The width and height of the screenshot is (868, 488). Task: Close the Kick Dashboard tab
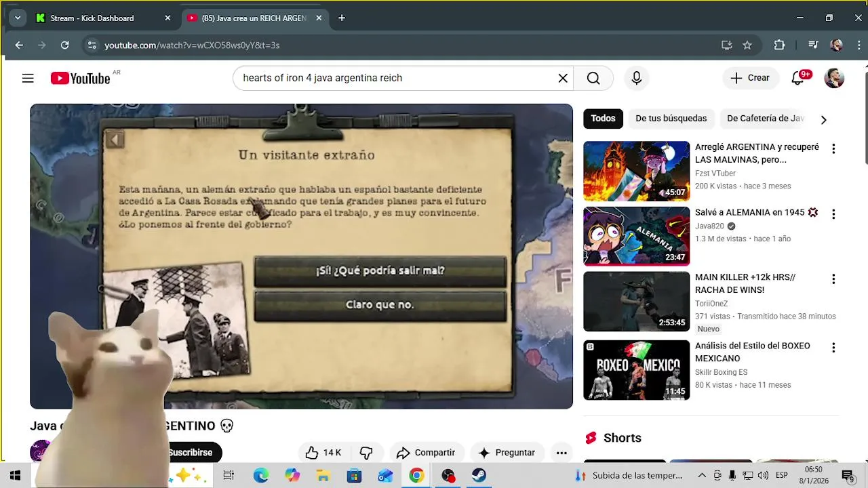167,18
